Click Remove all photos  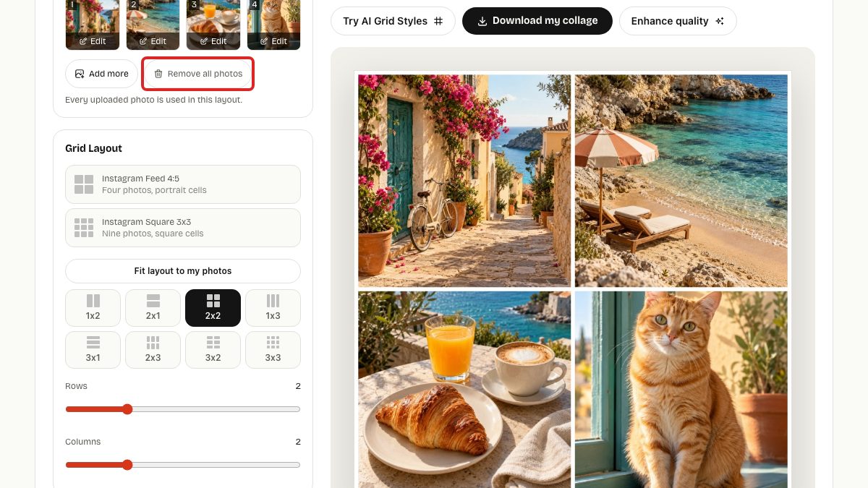coord(197,74)
